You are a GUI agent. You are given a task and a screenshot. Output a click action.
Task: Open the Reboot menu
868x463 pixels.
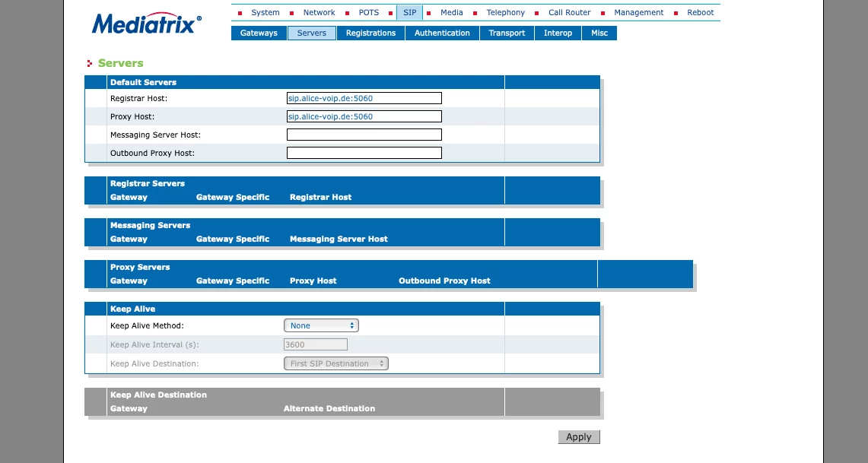pos(701,12)
